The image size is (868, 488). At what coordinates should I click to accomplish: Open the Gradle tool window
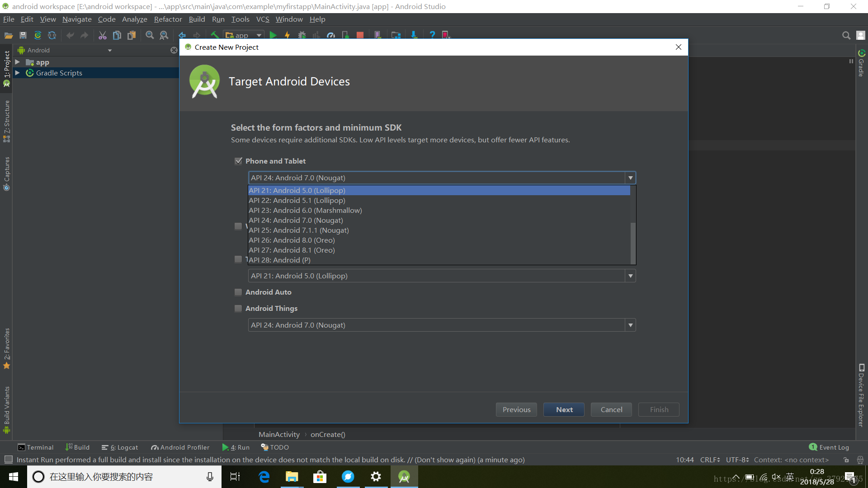click(x=861, y=63)
